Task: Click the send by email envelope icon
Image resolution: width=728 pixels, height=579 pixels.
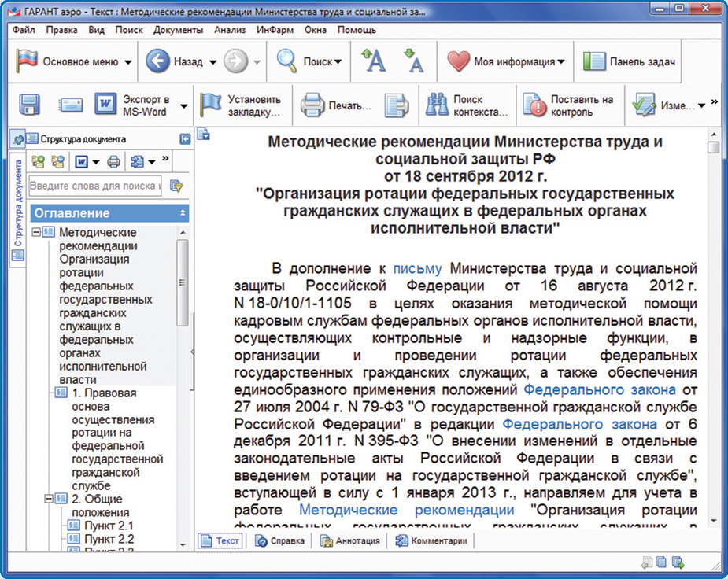Action: [x=70, y=105]
